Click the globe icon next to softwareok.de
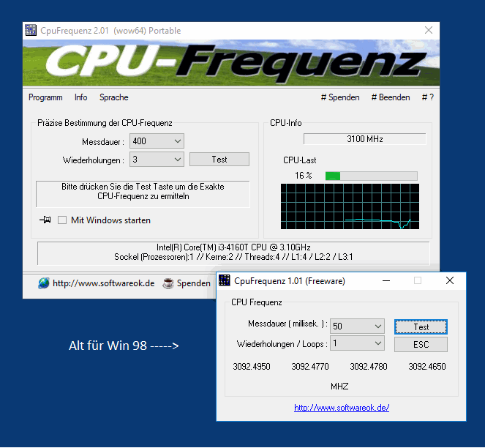Image resolution: width=485 pixels, height=448 pixels. 44,283
